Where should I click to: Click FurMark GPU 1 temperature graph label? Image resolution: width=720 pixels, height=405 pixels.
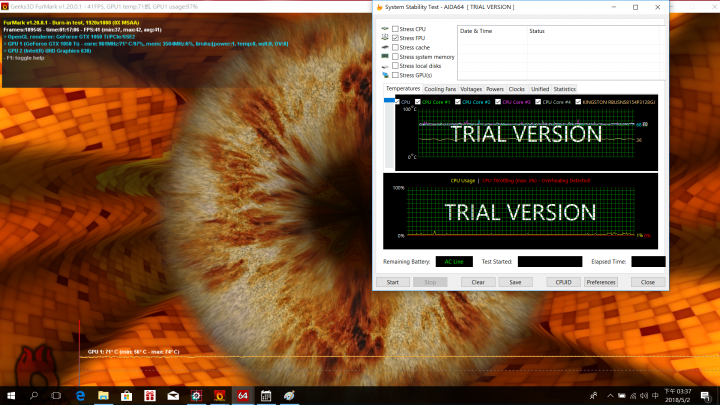point(133,352)
